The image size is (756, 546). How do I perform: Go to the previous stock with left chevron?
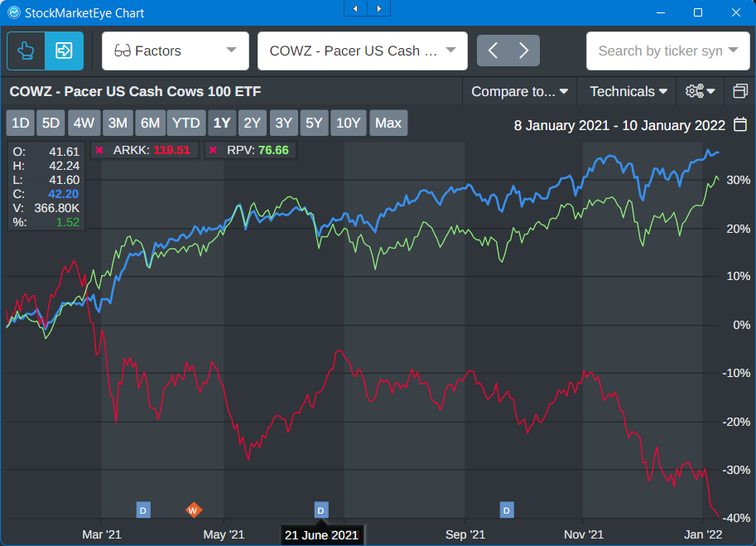(x=493, y=51)
